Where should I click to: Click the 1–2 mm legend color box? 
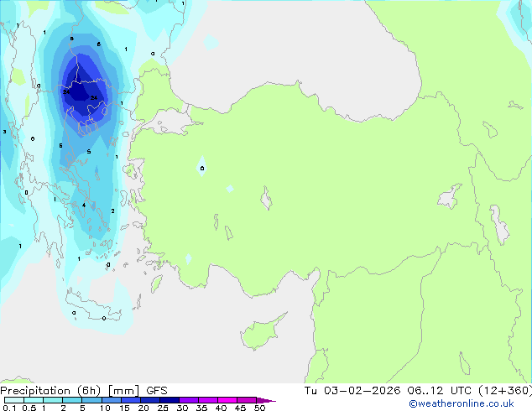click(53, 400)
